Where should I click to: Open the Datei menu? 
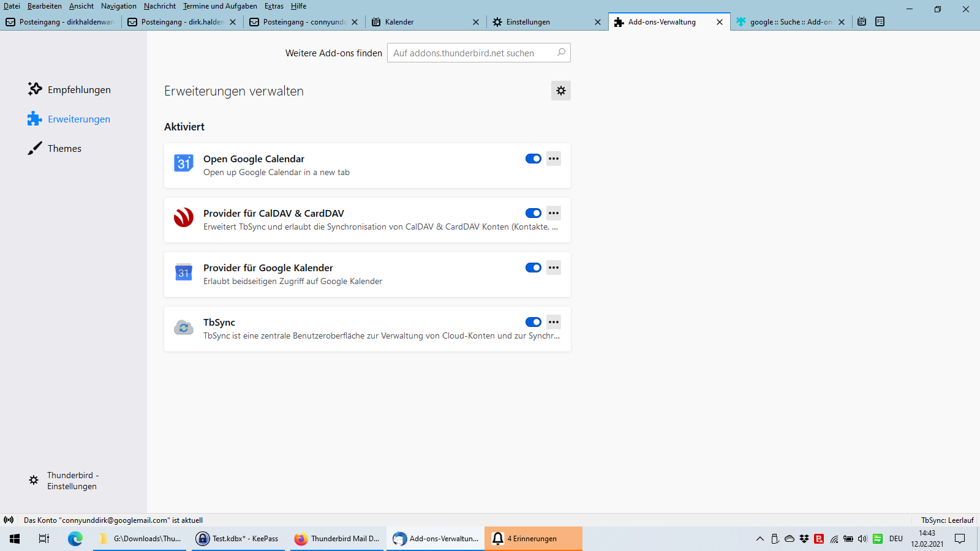[x=12, y=6]
